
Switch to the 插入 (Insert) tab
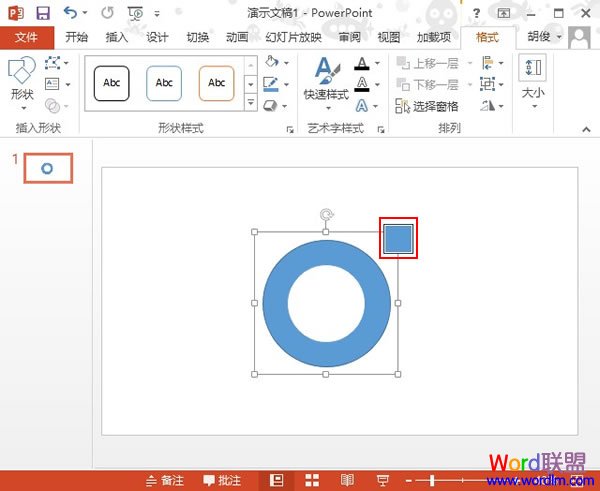point(117,37)
